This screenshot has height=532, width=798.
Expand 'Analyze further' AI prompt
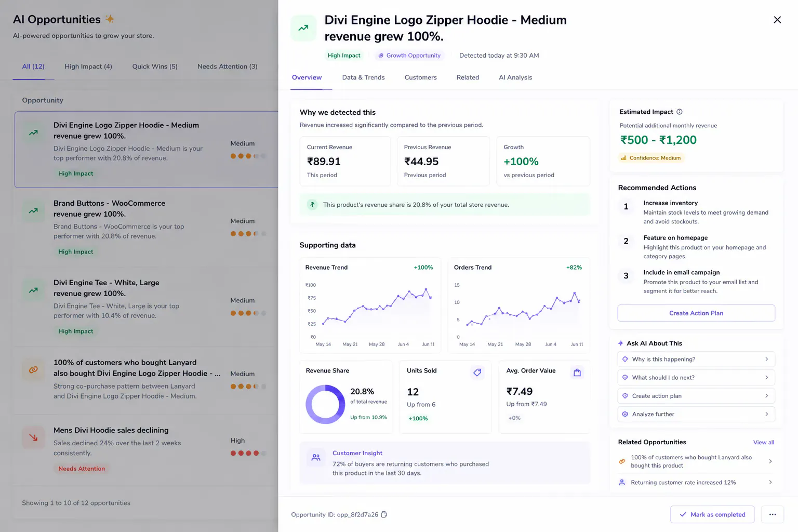pyautogui.click(x=696, y=414)
